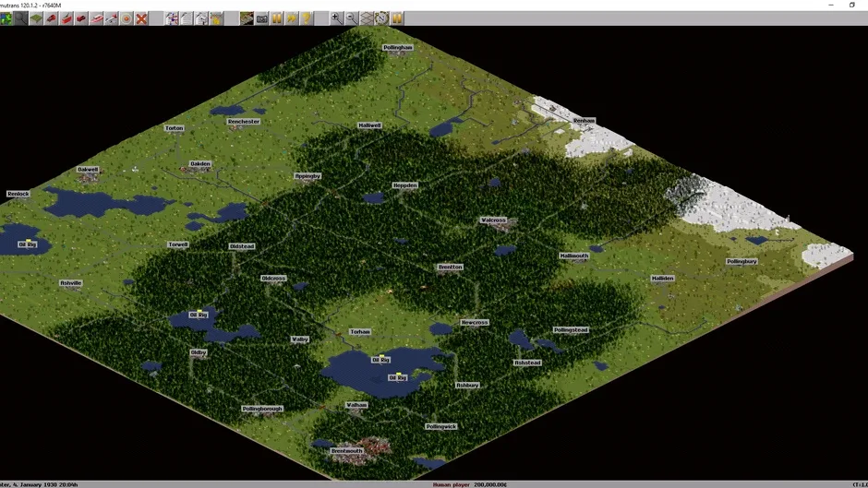Zoom in on the map
This screenshot has height=488, width=868.
click(x=336, y=18)
